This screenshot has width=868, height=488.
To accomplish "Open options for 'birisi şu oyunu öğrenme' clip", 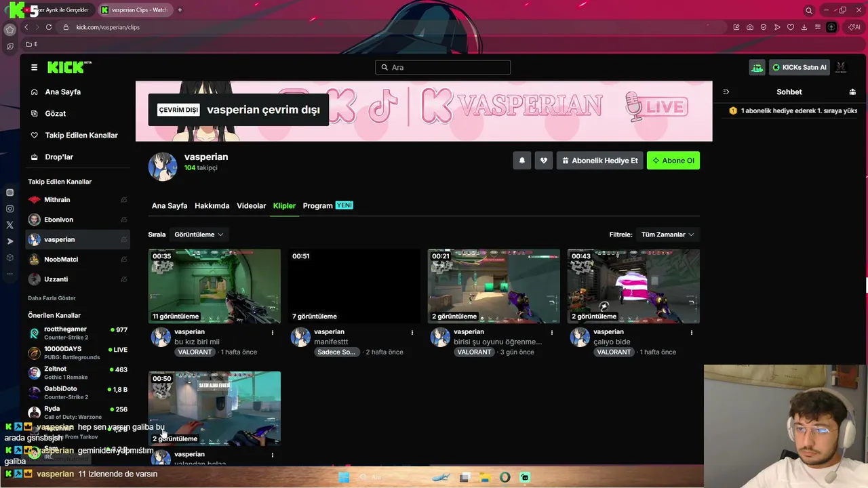I will 552,332.
